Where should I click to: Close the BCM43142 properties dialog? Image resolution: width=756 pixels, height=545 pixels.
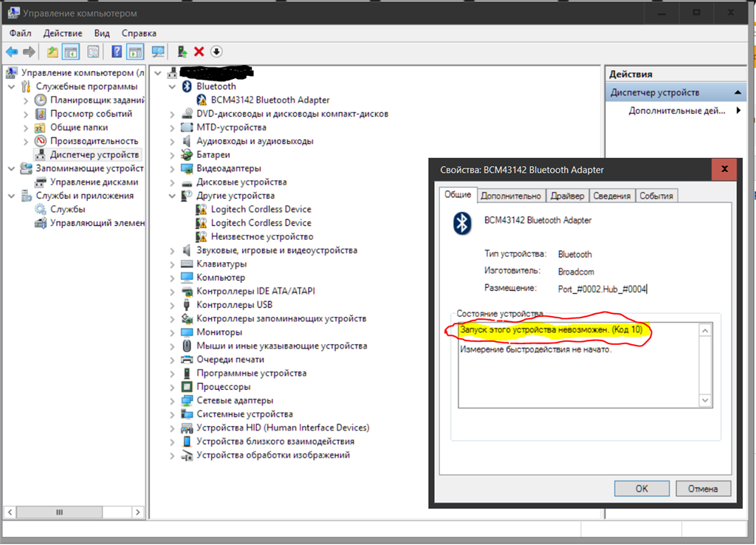pos(724,169)
